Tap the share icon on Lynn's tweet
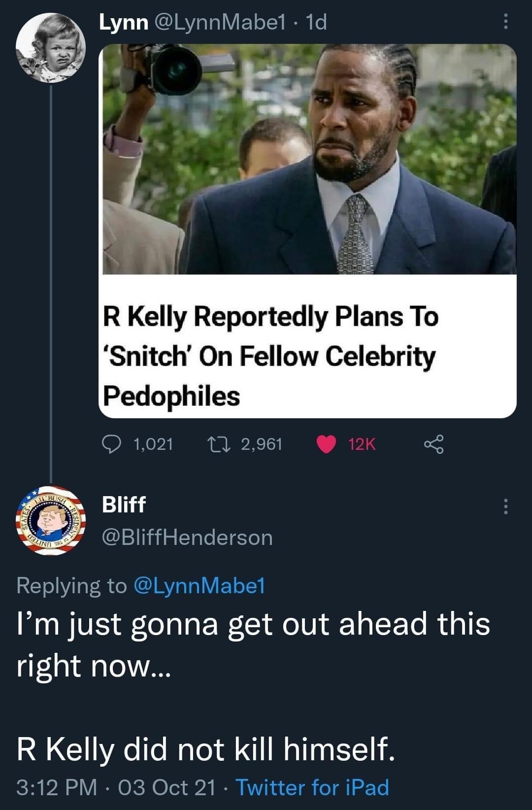Screen dimensions: 532x810 (433, 444)
